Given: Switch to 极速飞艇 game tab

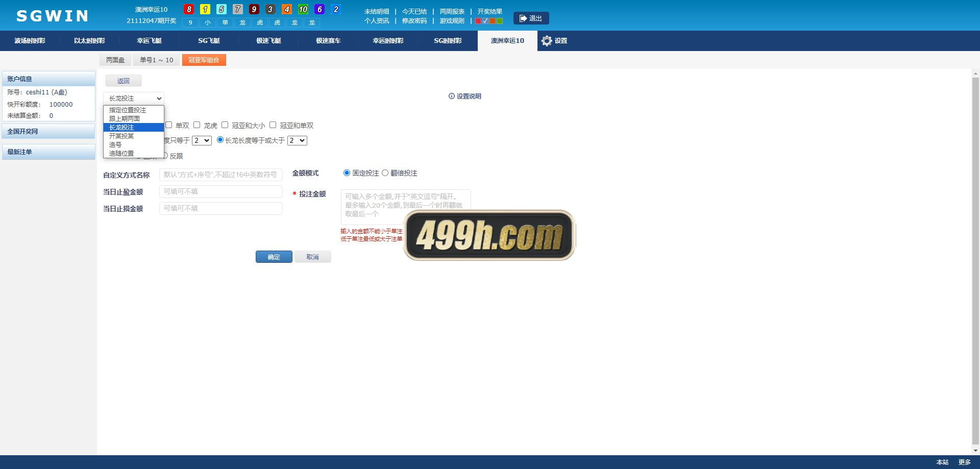Looking at the screenshot, I should [268, 41].
